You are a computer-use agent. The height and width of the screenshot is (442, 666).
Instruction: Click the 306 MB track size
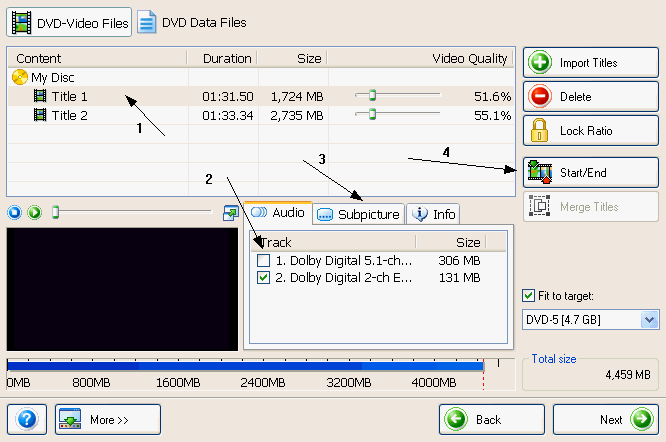pos(459,260)
